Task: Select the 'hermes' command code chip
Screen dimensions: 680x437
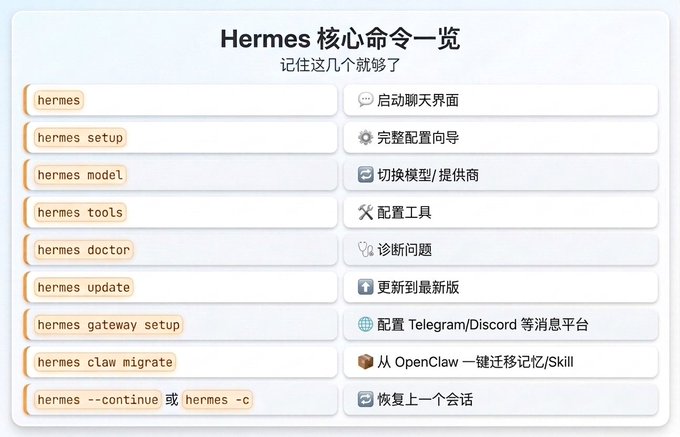Action: tap(58, 100)
